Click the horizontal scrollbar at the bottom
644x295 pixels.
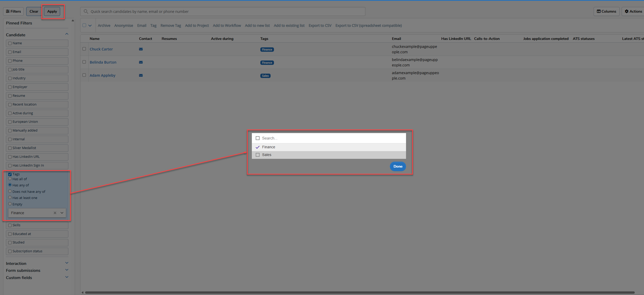360,292
